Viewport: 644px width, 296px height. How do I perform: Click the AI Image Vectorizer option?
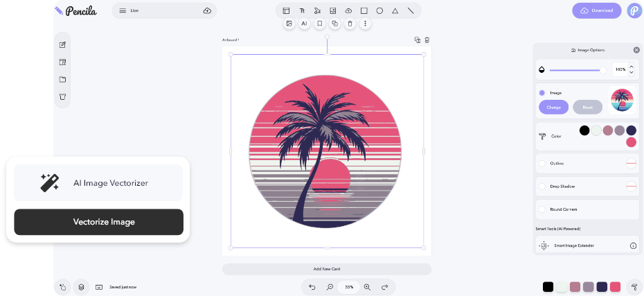click(x=98, y=183)
